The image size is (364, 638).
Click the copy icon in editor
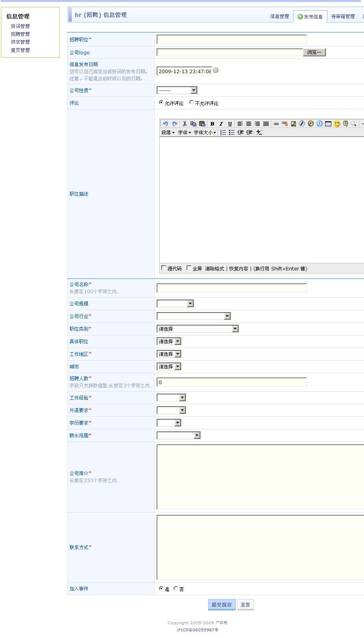(x=193, y=124)
